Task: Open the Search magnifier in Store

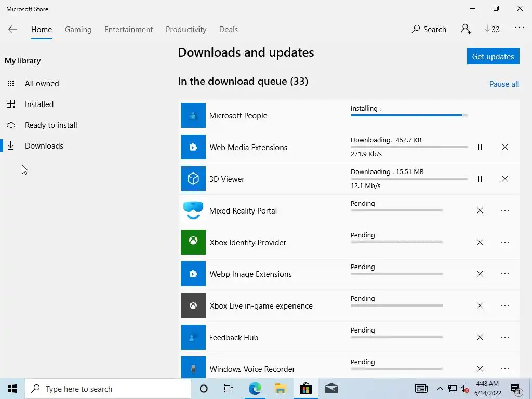Action: point(429,29)
